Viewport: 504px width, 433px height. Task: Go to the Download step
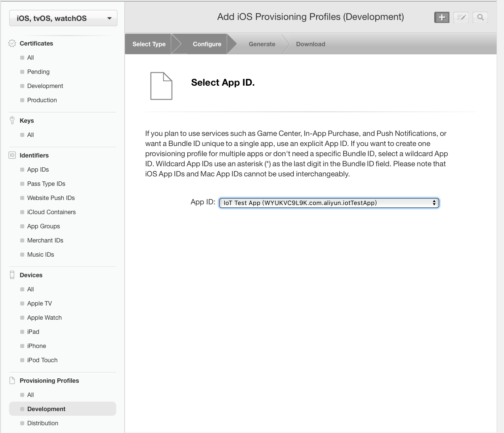click(311, 44)
